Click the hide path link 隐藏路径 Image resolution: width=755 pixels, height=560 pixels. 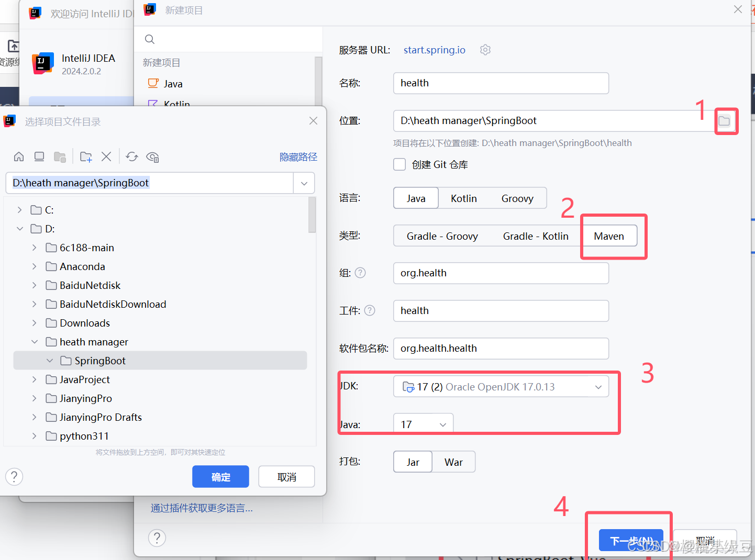tap(298, 157)
